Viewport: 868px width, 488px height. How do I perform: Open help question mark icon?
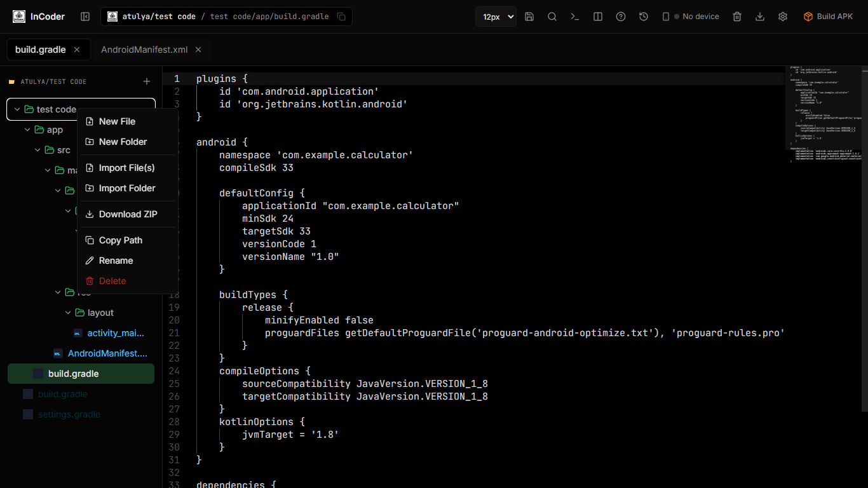pos(621,17)
